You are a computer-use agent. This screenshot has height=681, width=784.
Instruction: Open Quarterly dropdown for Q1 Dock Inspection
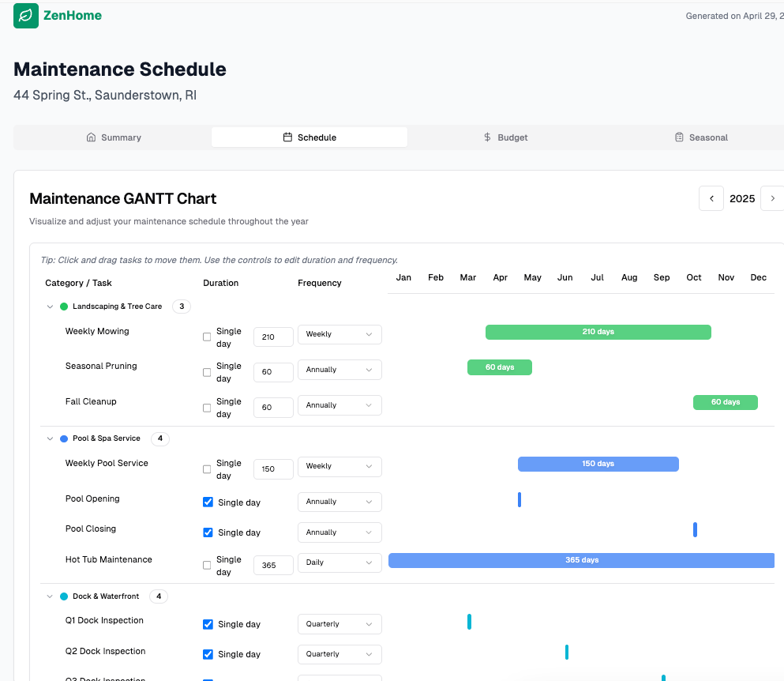pos(339,624)
